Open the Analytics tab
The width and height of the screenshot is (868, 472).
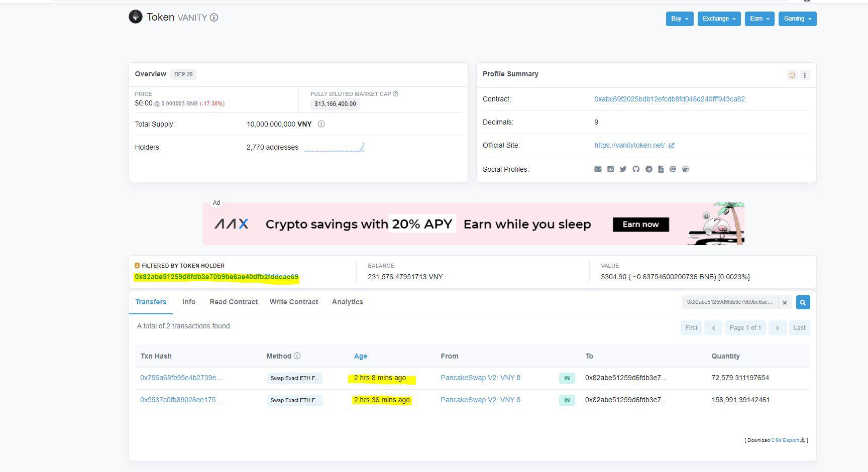[348, 302]
